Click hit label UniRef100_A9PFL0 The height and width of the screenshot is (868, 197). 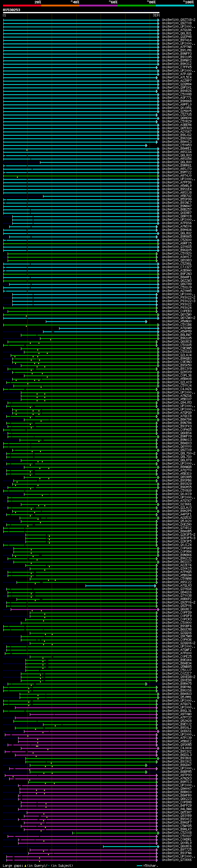(x=177, y=104)
